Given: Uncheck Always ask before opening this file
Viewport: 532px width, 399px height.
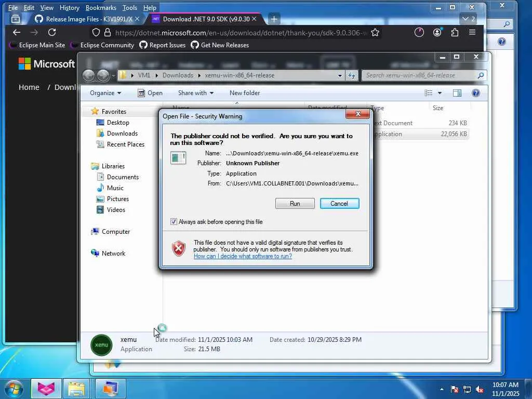Looking at the screenshot, I should (x=174, y=222).
